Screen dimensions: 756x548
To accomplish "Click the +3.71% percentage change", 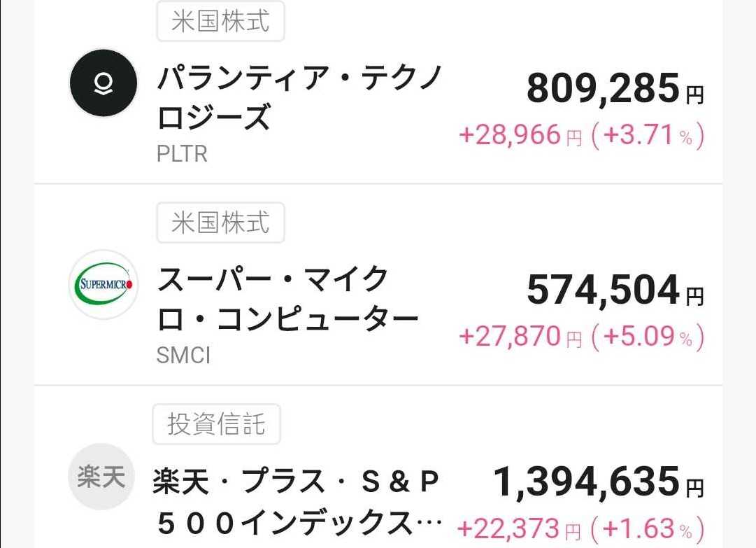I will [x=648, y=135].
